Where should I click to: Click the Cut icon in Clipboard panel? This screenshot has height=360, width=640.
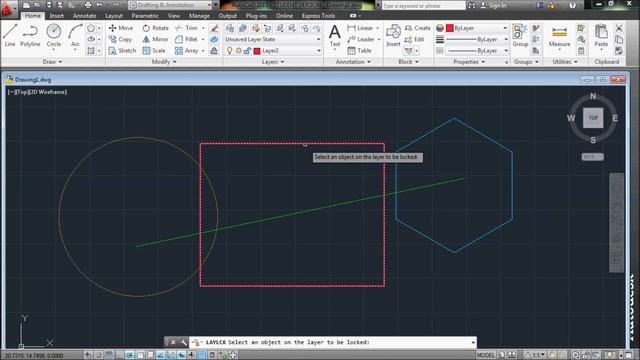click(x=619, y=28)
